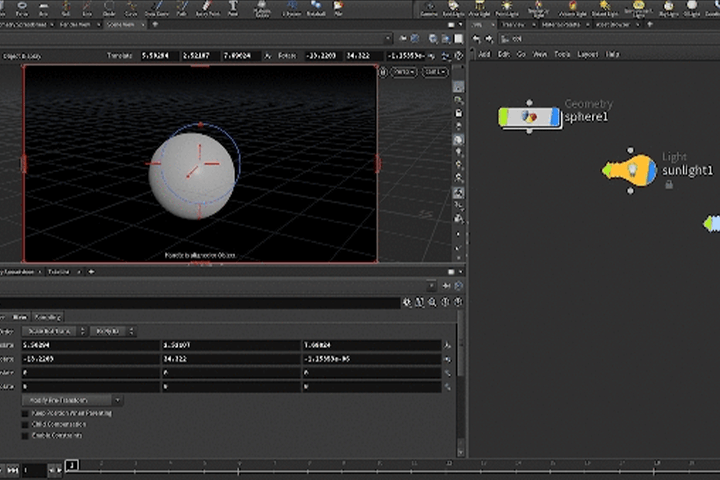Create a Spot Light from the shelf

[453, 8]
